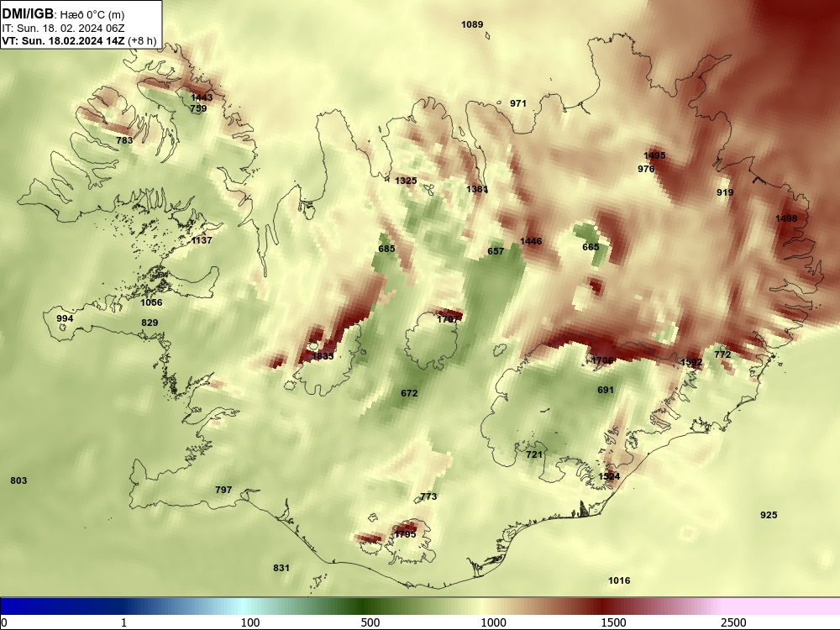This screenshot has width=840, height=630.
Task: Click the map value label 1381
Action: [477, 189]
